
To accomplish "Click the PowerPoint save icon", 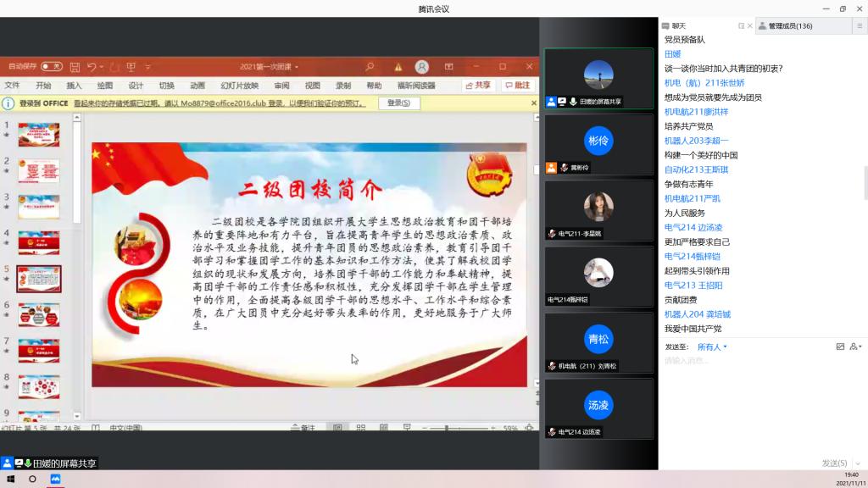I will [75, 66].
